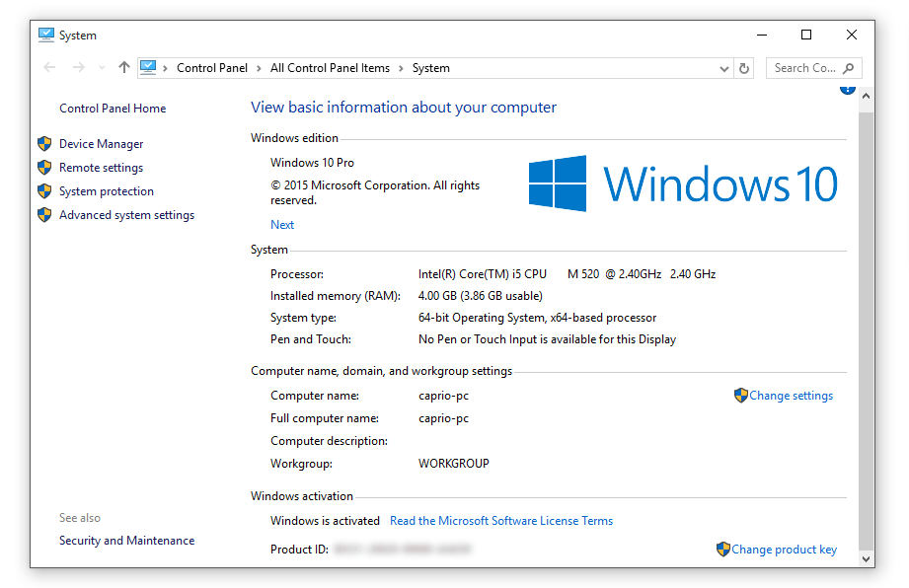Focus the Search Control Panel box
This screenshot has width=909, height=588.
(x=813, y=68)
